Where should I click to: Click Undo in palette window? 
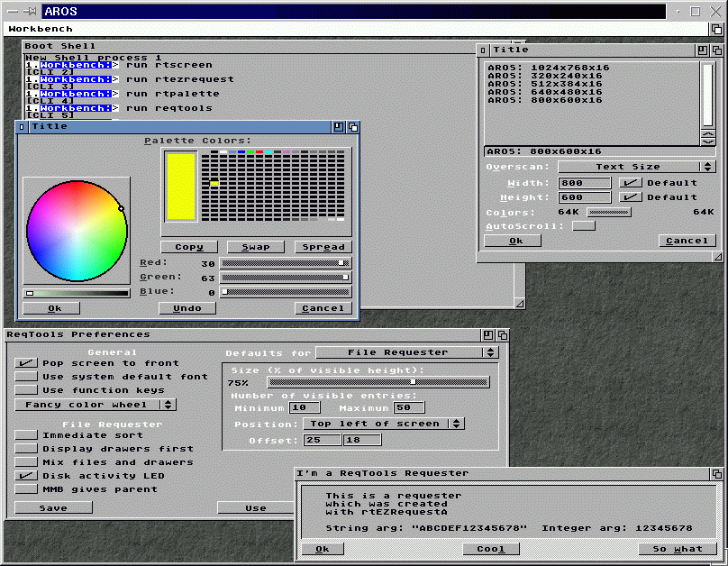187,308
